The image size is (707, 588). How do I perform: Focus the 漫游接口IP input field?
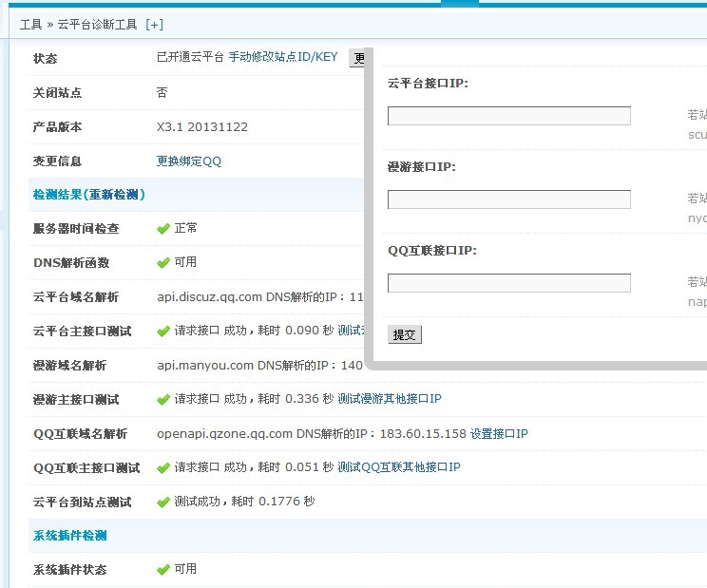[x=508, y=199]
